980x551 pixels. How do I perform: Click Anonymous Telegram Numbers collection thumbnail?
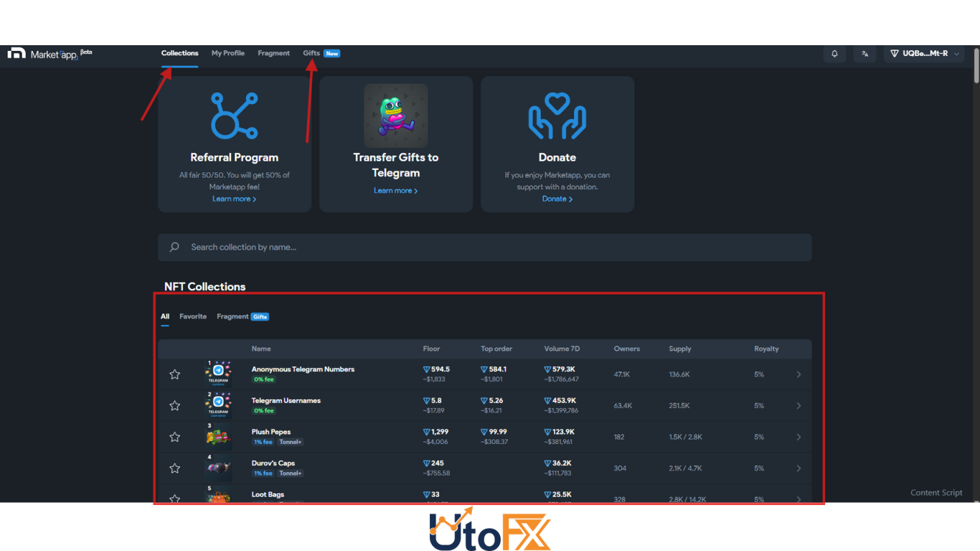[218, 375]
